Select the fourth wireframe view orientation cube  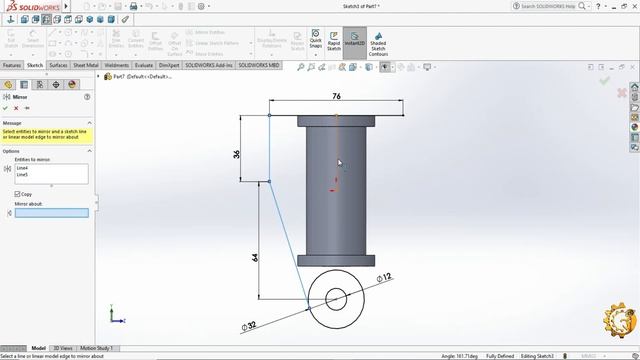pos(57,19)
